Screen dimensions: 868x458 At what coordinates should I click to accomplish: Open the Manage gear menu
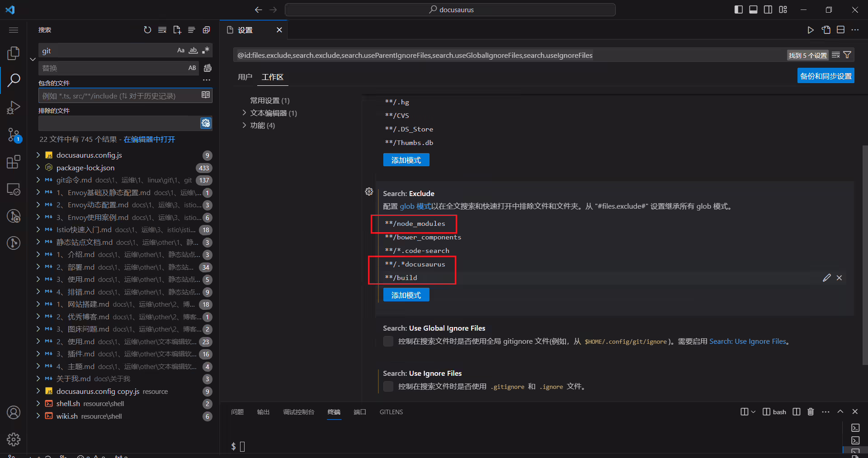[14, 439]
